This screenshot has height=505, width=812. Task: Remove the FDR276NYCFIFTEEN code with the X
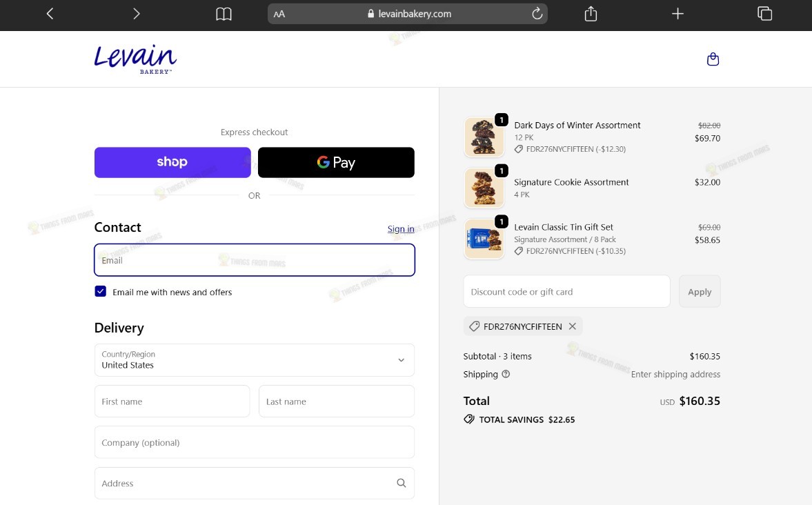tap(572, 326)
